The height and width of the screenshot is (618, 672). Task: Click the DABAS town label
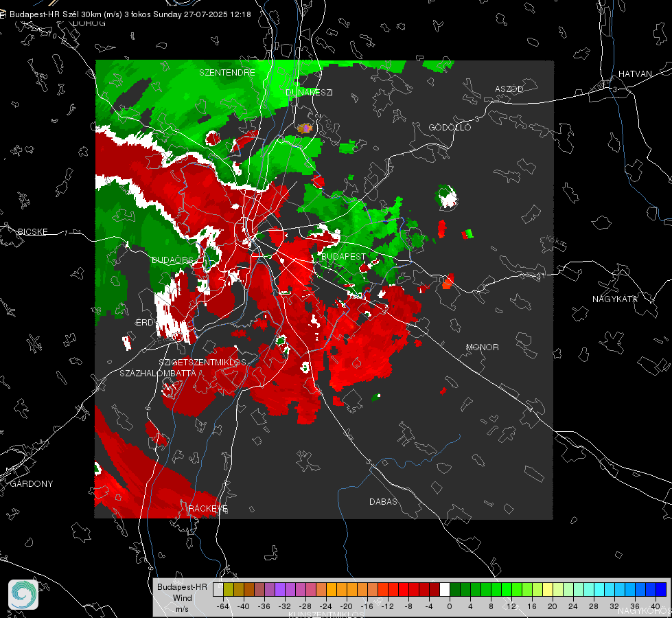click(383, 501)
